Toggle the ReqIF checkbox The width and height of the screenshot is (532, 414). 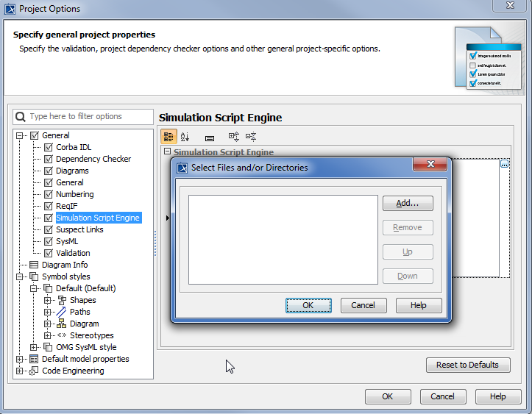pos(49,206)
